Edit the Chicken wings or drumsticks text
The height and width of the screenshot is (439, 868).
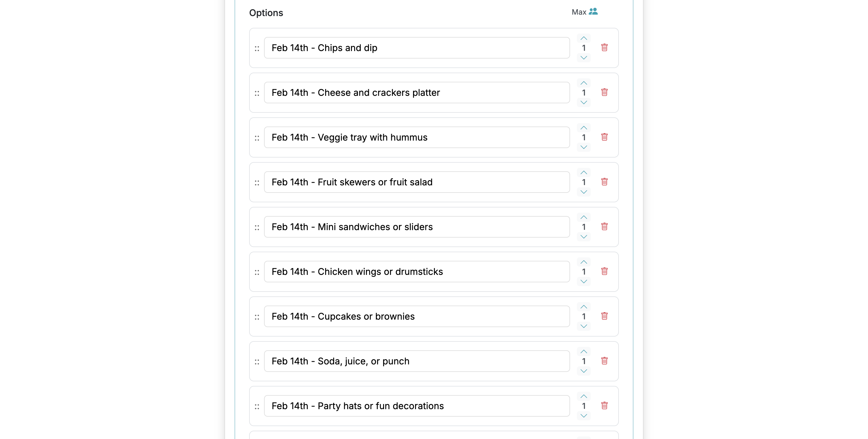pyautogui.click(x=417, y=271)
